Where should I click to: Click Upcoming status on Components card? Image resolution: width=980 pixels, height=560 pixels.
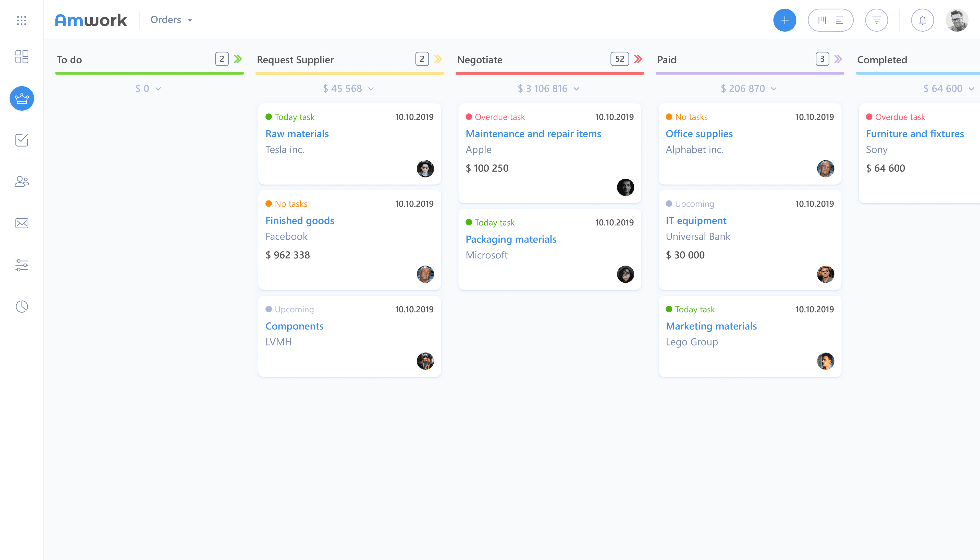tap(290, 309)
